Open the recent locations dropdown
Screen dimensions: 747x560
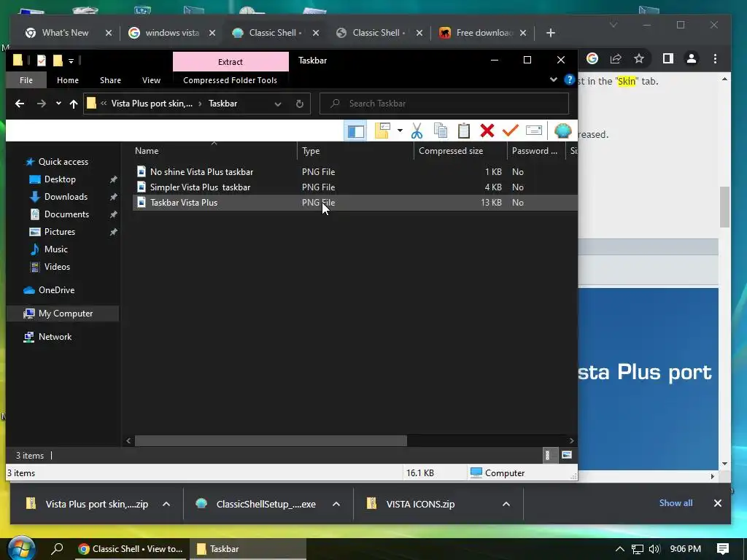tap(58, 104)
